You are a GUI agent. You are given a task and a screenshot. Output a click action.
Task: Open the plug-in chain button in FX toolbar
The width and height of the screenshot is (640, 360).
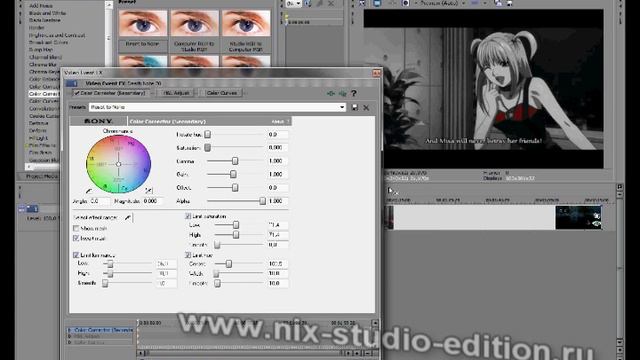point(331,93)
